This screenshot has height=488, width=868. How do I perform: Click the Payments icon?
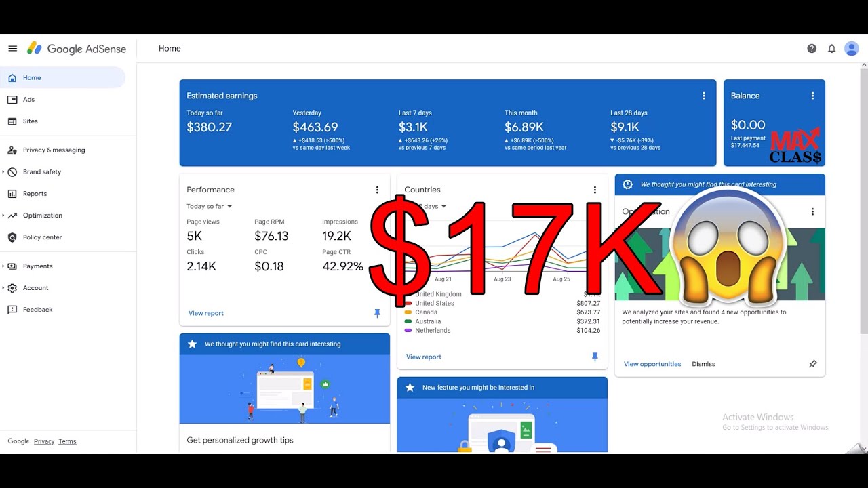(x=12, y=266)
